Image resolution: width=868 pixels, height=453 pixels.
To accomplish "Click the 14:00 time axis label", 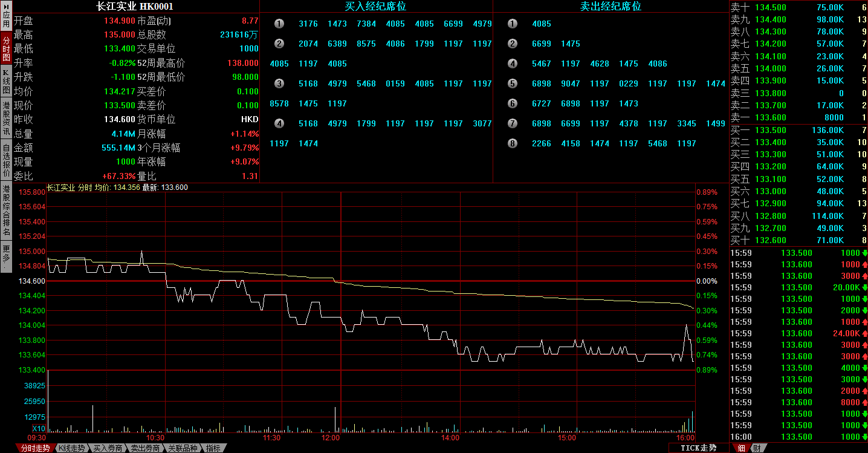I will 450,437.
